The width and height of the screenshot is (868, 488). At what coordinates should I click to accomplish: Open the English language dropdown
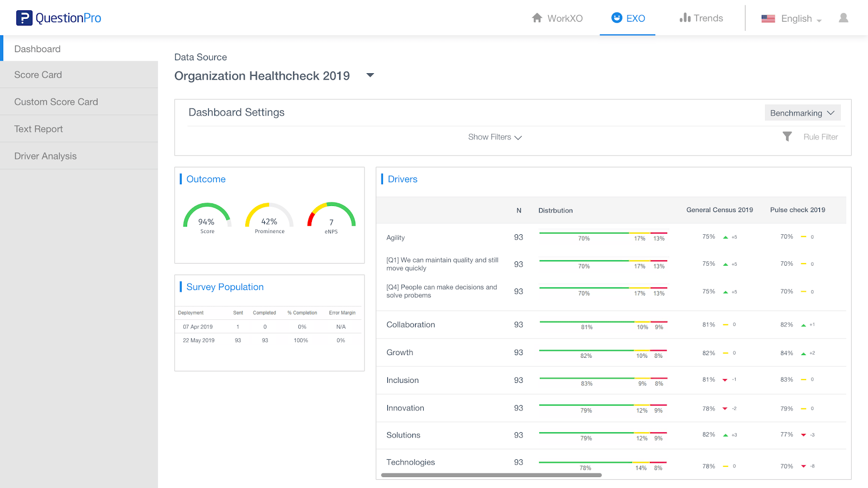801,18
